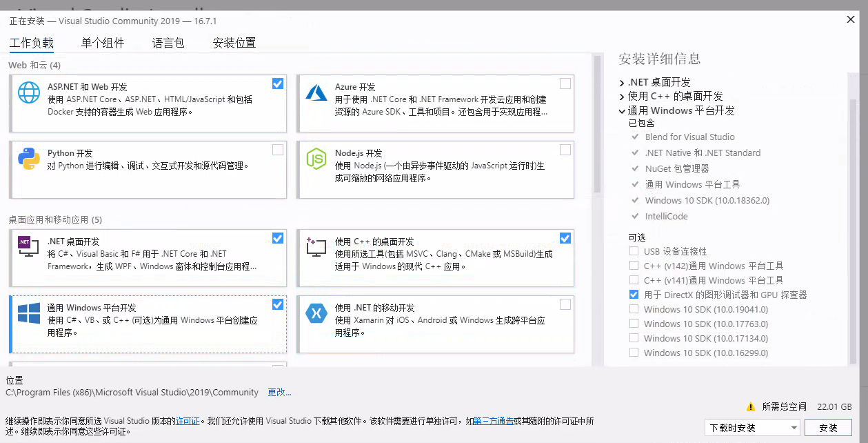Click the IntelliCode included item
The height and width of the screenshot is (443, 868).
(666, 216)
